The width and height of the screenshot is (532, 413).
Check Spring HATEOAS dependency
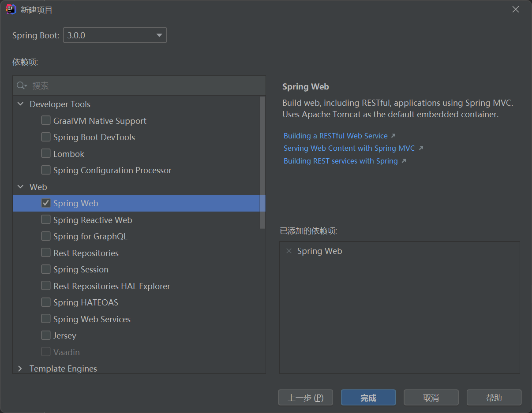46,302
